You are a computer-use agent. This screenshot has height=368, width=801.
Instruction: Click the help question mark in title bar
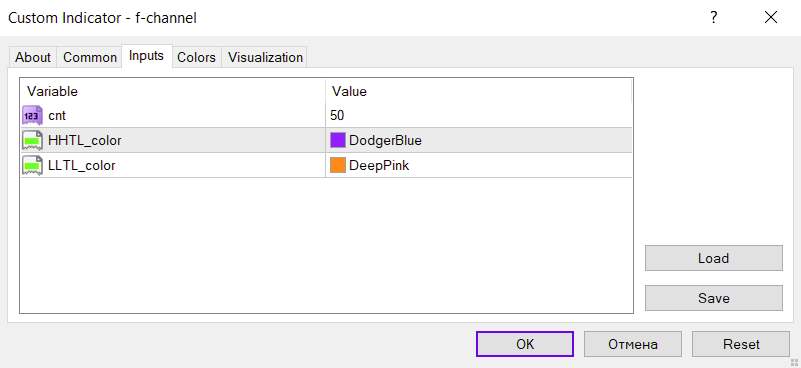click(714, 18)
